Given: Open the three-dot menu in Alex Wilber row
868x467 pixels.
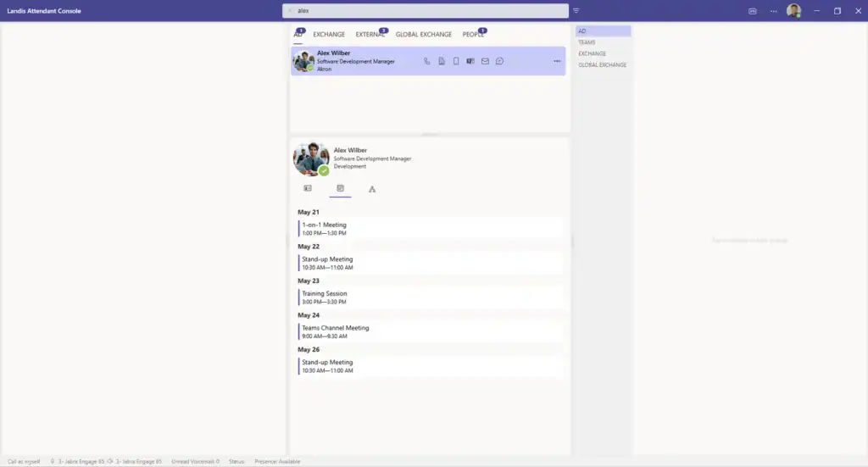Looking at the screenshot, I should click(557, 61).
